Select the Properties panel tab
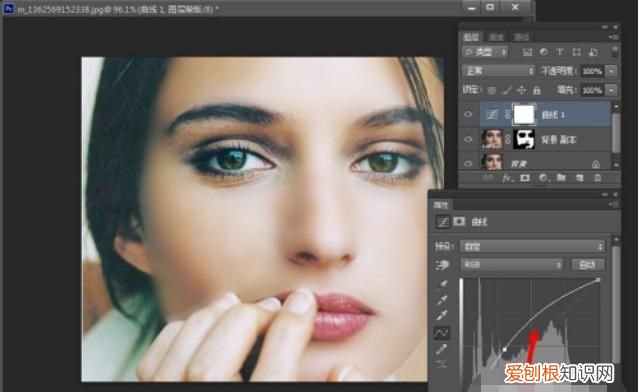 [441, 205]
